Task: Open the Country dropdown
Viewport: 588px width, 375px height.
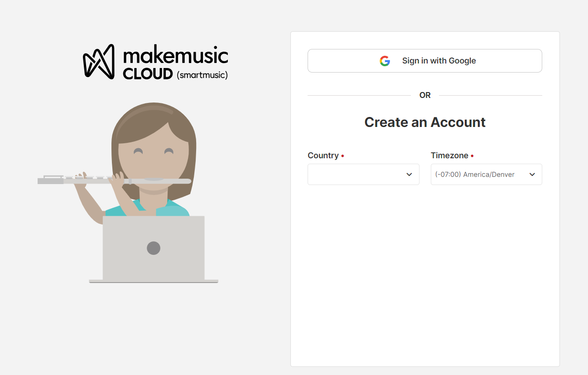Action: [363, 174]
